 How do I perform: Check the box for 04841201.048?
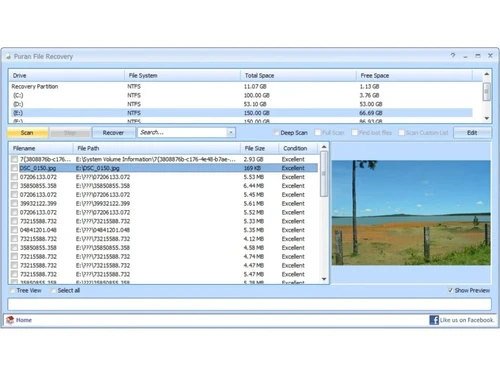click(x=14, y=230)
